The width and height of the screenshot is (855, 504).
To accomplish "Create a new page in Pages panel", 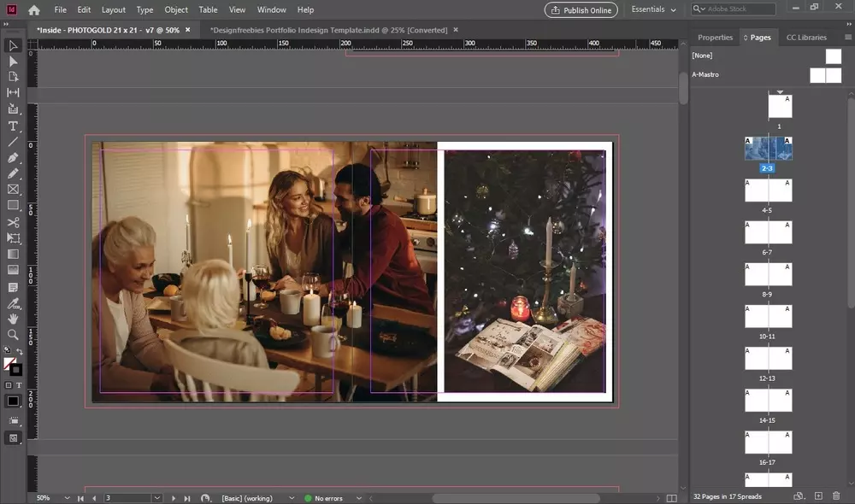I will (x=818, y=496).
